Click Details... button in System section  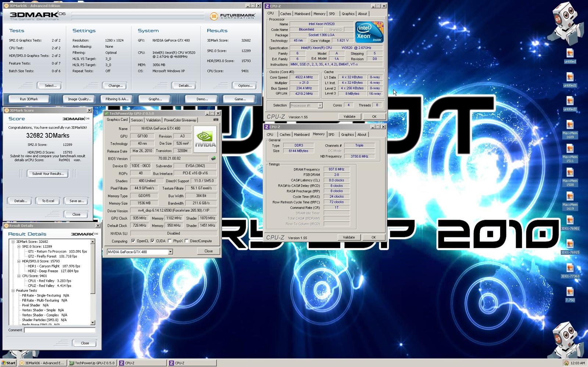pyautogui.click(x=185, y=86)
